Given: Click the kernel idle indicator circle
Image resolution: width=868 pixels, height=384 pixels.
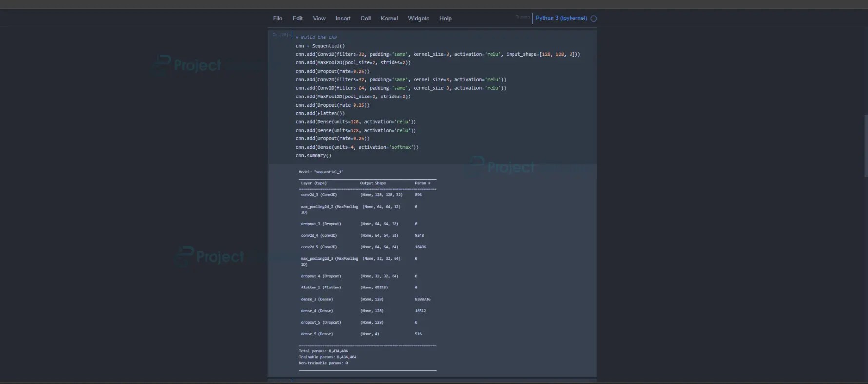Looking at the screenshot, I should click(x=593, y=19).
